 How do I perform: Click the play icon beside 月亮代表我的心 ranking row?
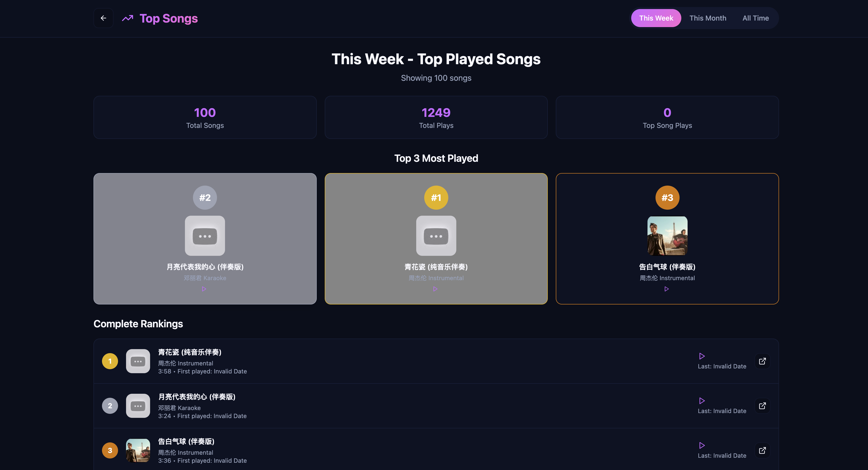702,401
